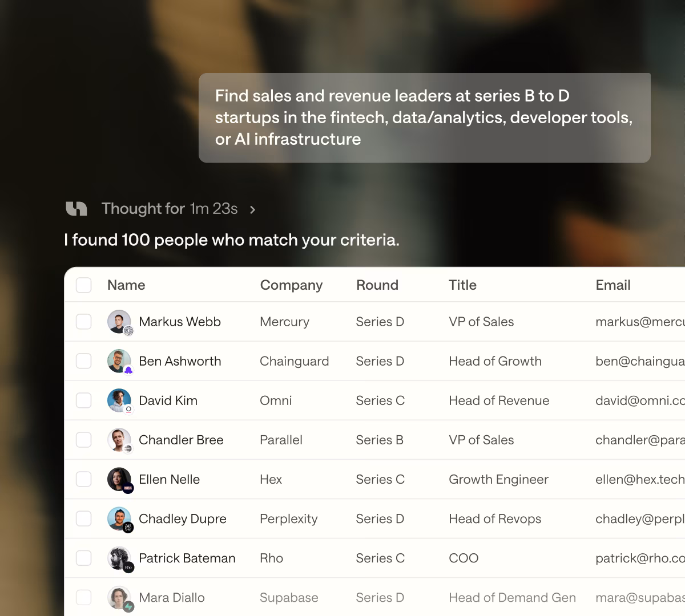The width and height of the screenshot is (685, 616).
Task: Check the Markus Webb row checkbox
Action: tap(84, 322)
